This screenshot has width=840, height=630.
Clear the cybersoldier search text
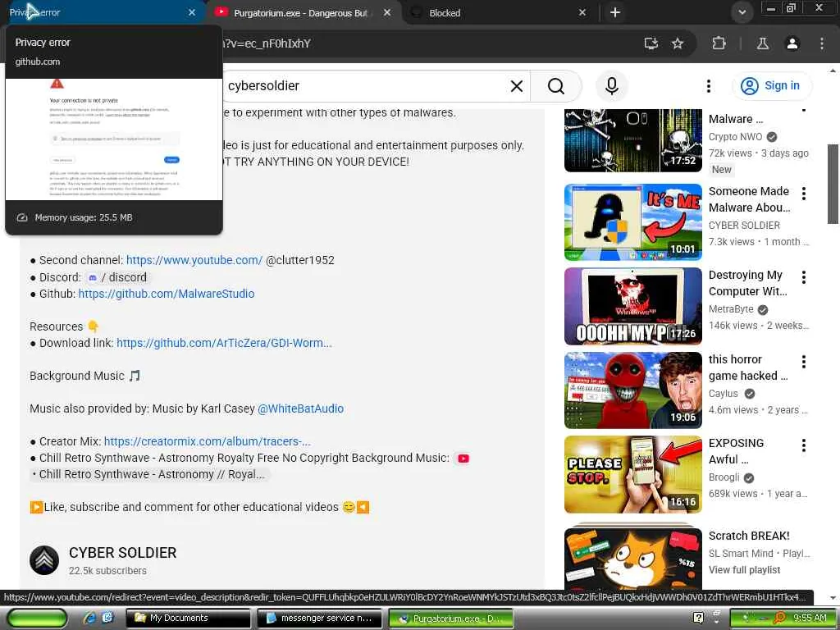(517, 85)
